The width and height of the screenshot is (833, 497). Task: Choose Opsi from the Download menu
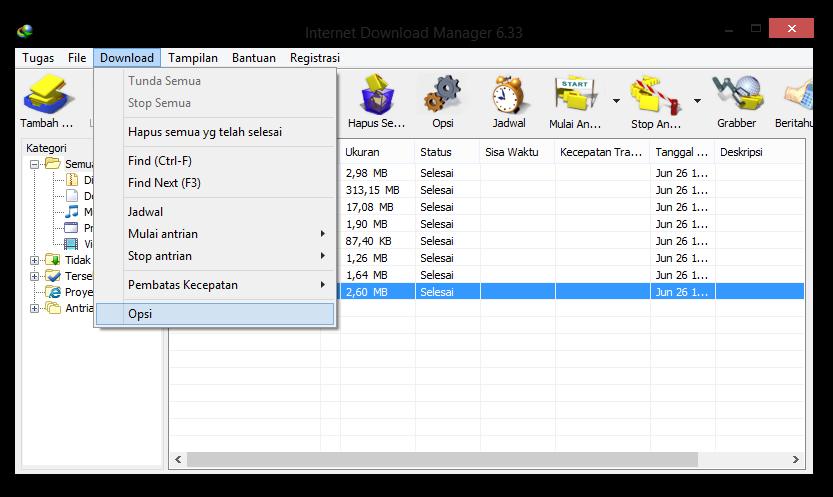(215, 314)
